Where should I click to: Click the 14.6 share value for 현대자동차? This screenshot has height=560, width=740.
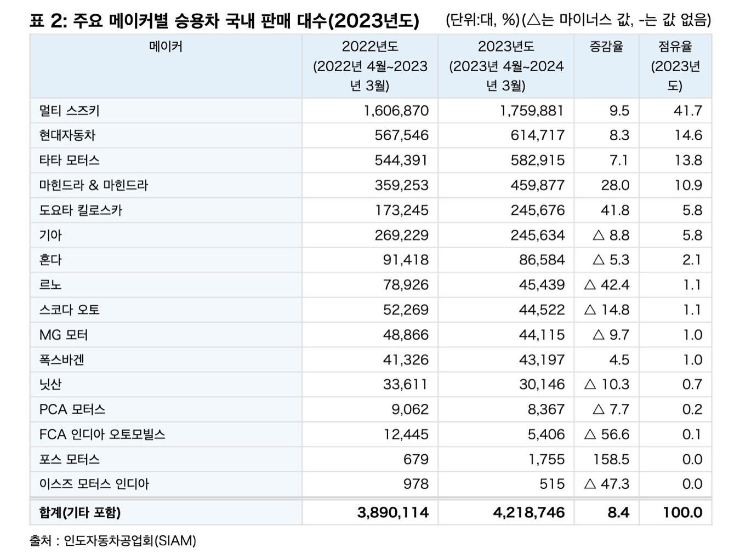[688, 135]
